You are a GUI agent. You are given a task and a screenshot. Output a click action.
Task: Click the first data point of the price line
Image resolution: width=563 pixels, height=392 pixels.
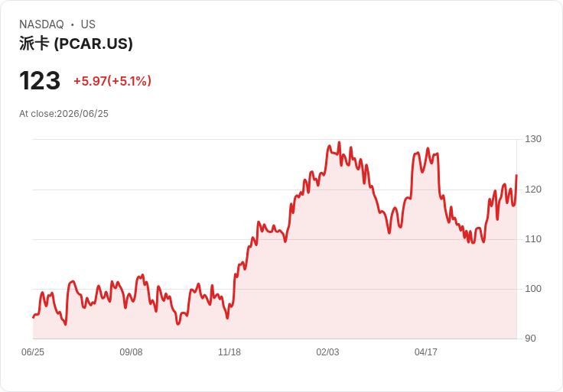[x=33, y=317]
